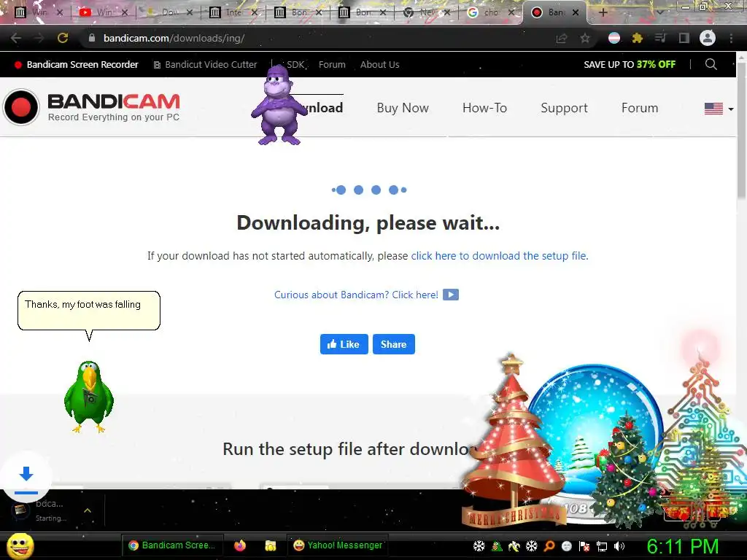Toggle the browser side panel icon
The width and height of the screenshot is (747, 560).
(x=684, y=38)
